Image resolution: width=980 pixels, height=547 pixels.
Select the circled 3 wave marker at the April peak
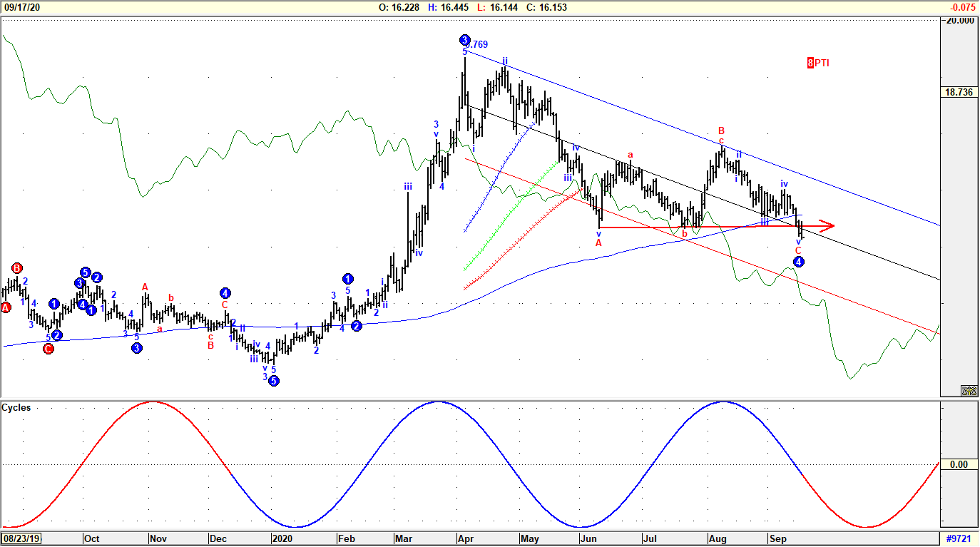point(464,40)
